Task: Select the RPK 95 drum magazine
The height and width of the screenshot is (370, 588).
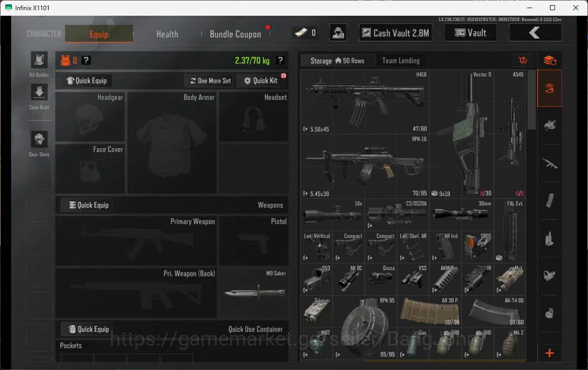Action: [x=365, y=328]
